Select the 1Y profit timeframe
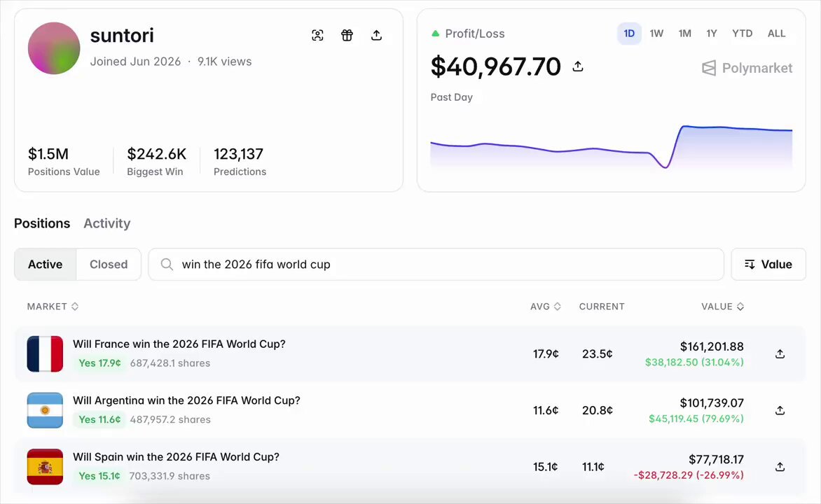 click(x=712, y=34)
